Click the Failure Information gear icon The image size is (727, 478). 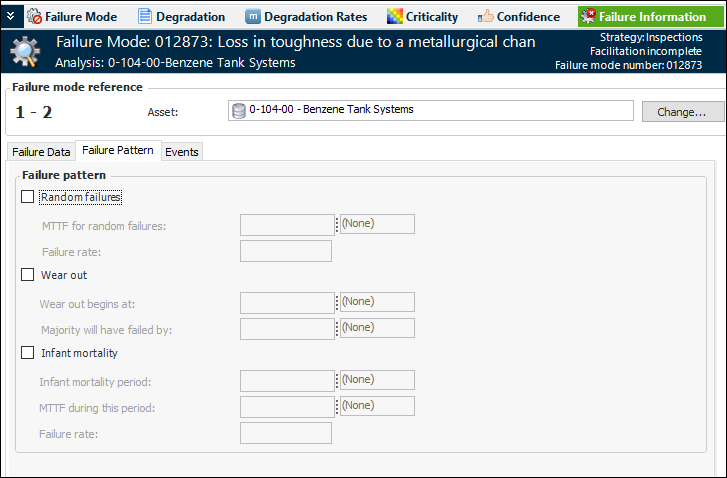pos(588,17)
